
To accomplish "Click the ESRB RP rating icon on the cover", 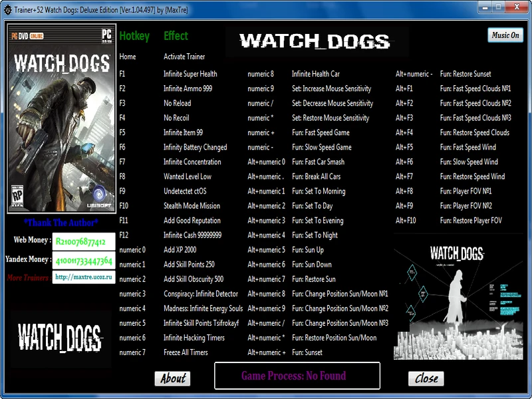I will pos(18,198).
